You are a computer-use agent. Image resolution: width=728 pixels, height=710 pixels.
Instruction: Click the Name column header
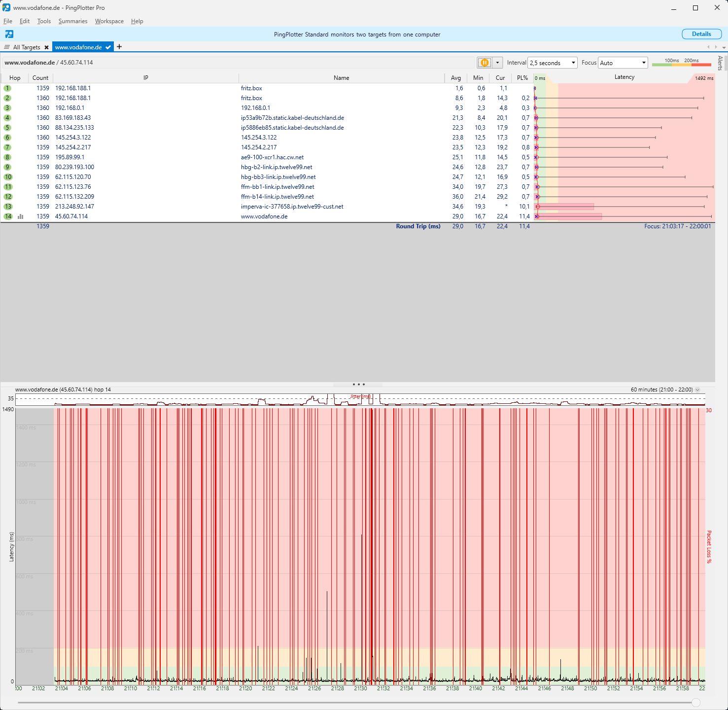click(341, 78)
